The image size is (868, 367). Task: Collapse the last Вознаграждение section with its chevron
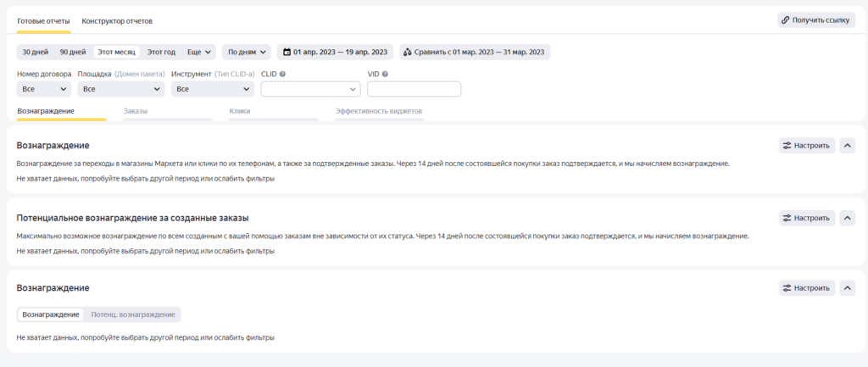tap(848, 288)
